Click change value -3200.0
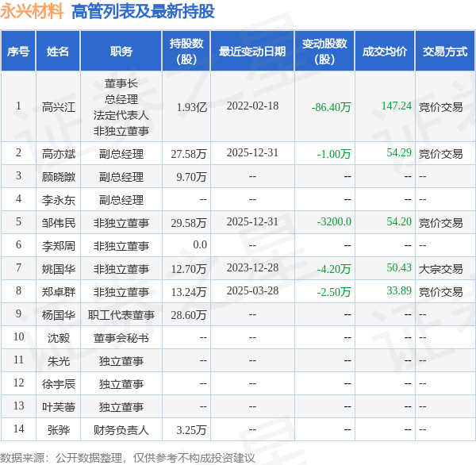 coord(334,221)
